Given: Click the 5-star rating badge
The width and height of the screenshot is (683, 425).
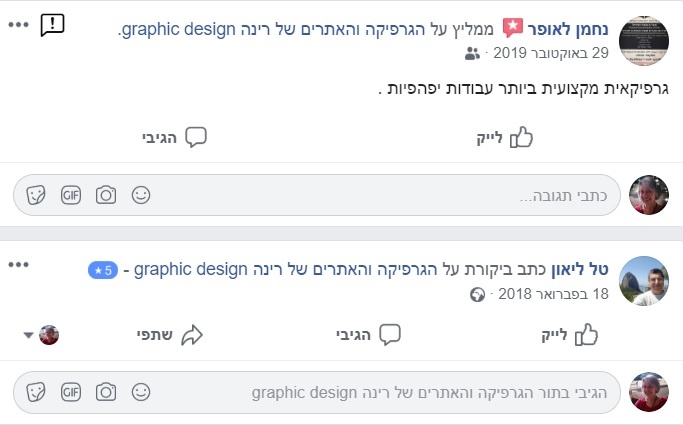Looking at the screenshot, I should click(103, 270).
